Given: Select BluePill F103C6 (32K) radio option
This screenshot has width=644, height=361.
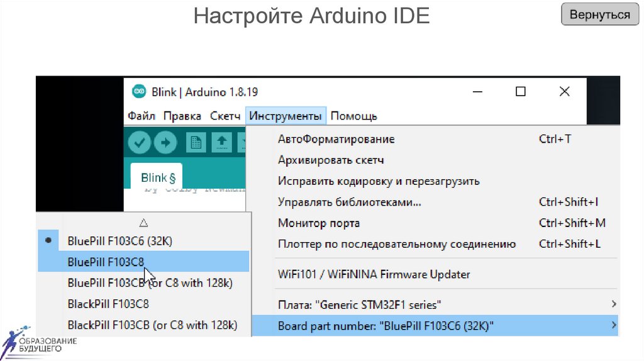Looking at the screenshot, I should [143, 241].
